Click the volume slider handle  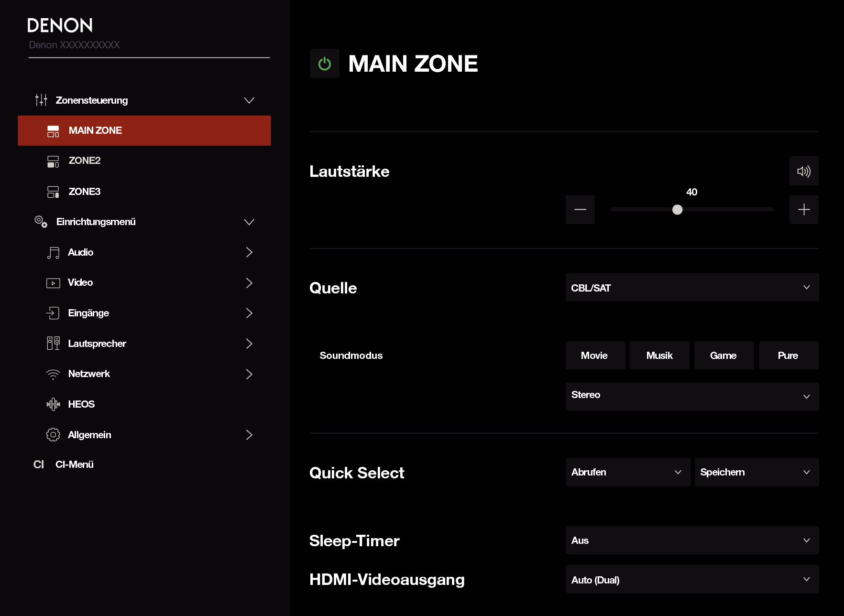677,210
